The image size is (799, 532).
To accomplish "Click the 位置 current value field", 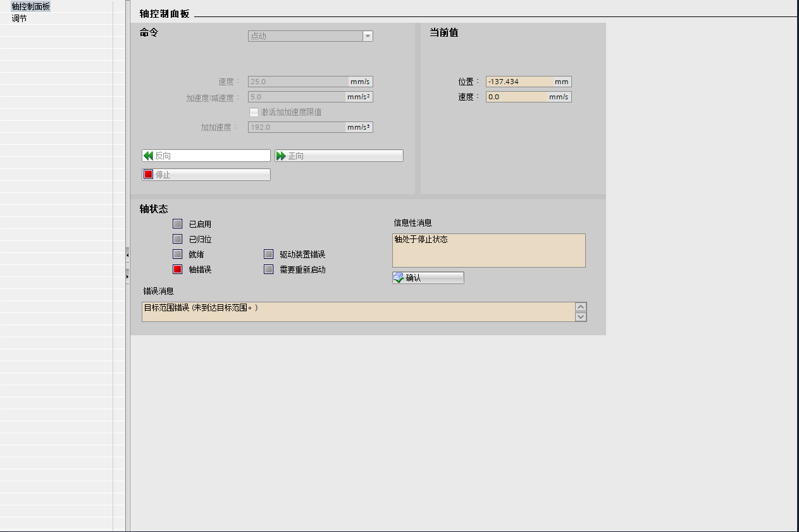I will [x=519, y=82].
